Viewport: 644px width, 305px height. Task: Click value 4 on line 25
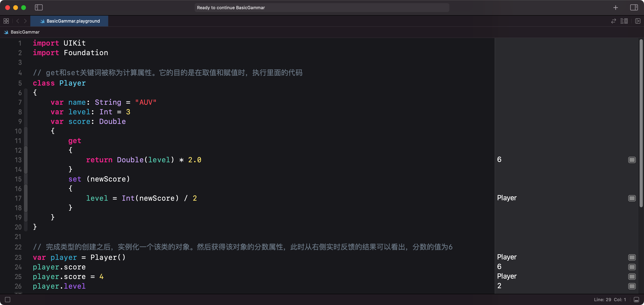point(101,277)
